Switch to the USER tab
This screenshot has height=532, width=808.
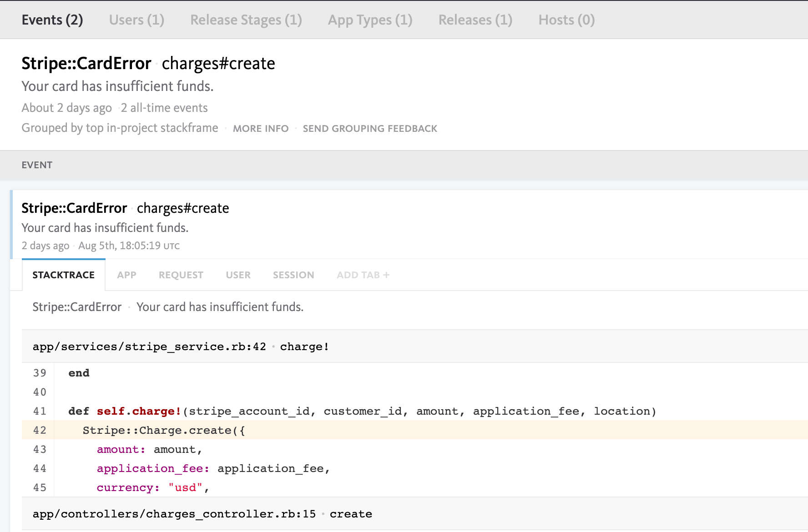[x=238, y=275]
